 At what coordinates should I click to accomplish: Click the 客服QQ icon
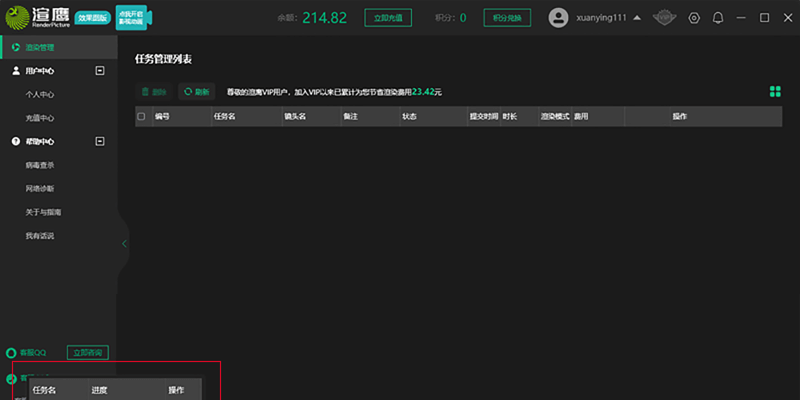(12, 353)
